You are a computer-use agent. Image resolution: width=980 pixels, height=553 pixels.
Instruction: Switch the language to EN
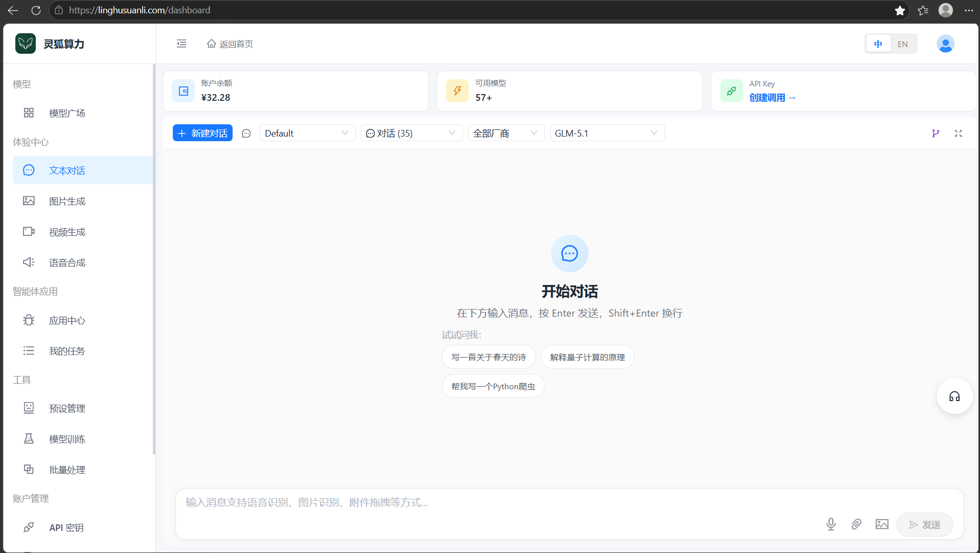click(903, 44)
